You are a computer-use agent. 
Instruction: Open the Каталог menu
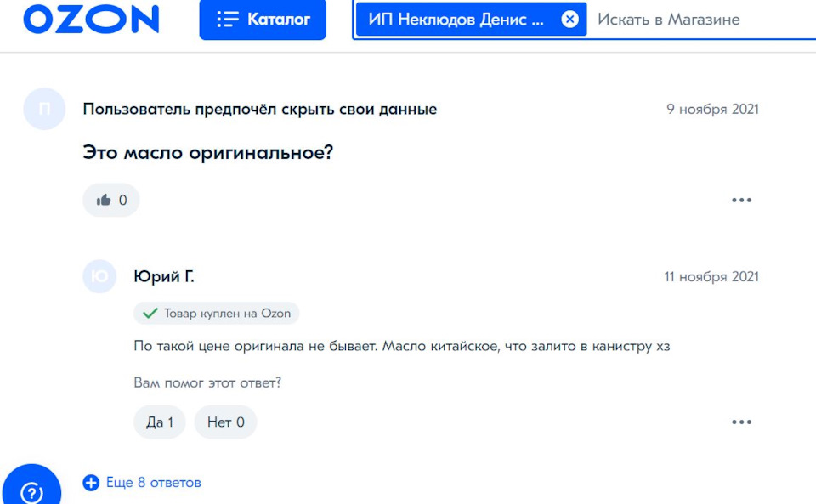pyautogui.click(x=263, y=19)
